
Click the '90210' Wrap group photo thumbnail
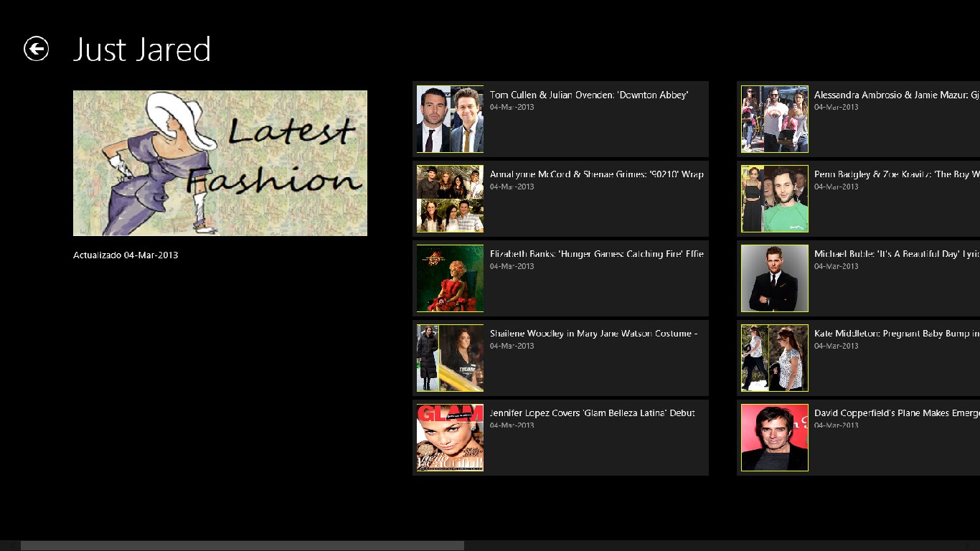(450, 199)
